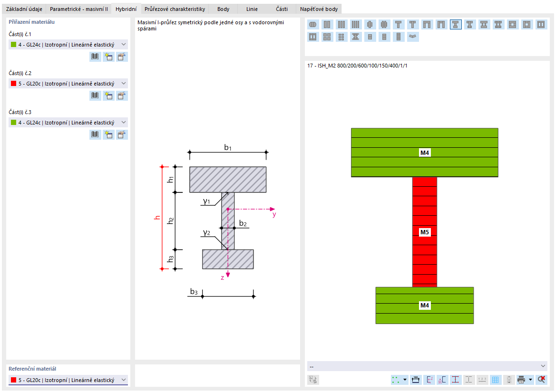Select the small 2x3 grid section type
This screenshot has width=555, height=392.
pos(341,37)
